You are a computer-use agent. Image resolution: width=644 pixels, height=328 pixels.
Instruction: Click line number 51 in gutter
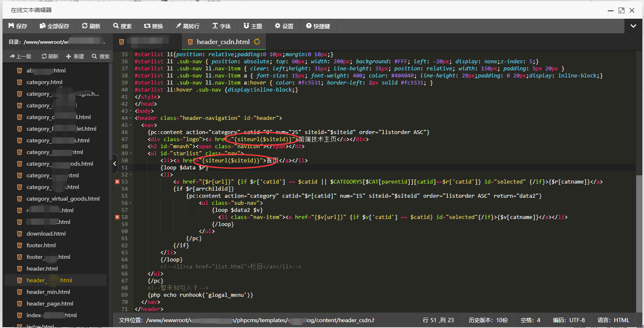[x=124, y=168]
